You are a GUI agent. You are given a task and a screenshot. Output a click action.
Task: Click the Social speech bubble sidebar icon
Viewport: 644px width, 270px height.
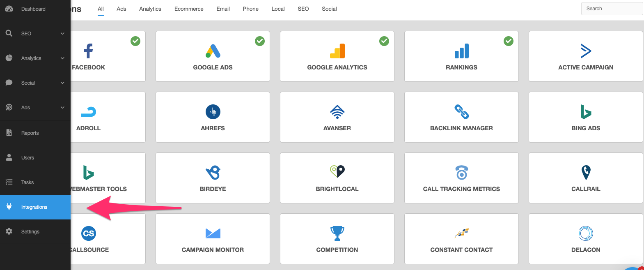[9, 83]
